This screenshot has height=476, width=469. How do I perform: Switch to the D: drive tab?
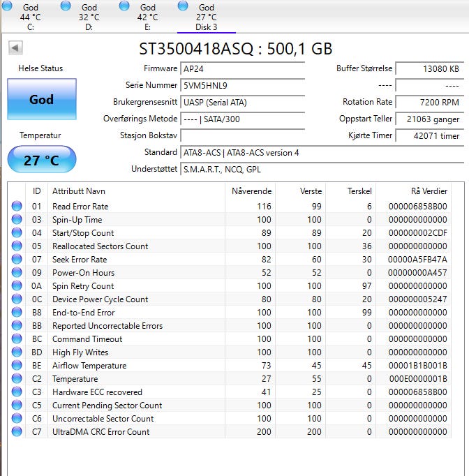coord(89,17)
